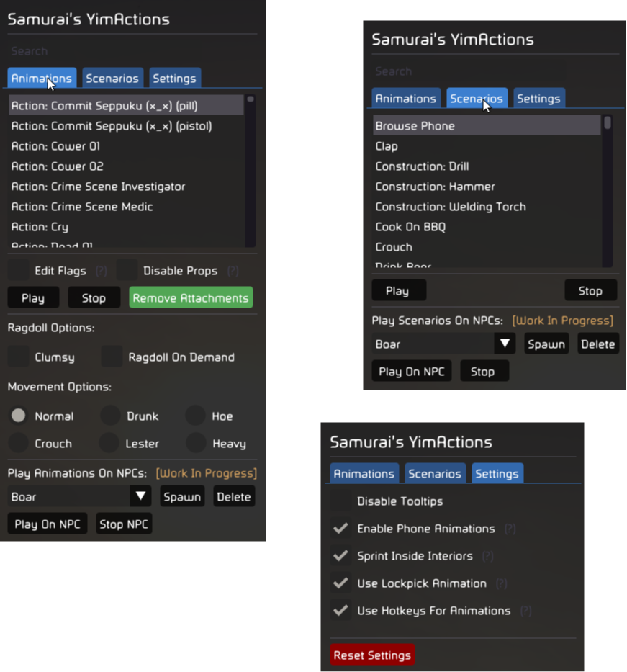Click help icon beside Enable Phone Animations
This screenshot has width=627, height=672.
pos(510,529)
